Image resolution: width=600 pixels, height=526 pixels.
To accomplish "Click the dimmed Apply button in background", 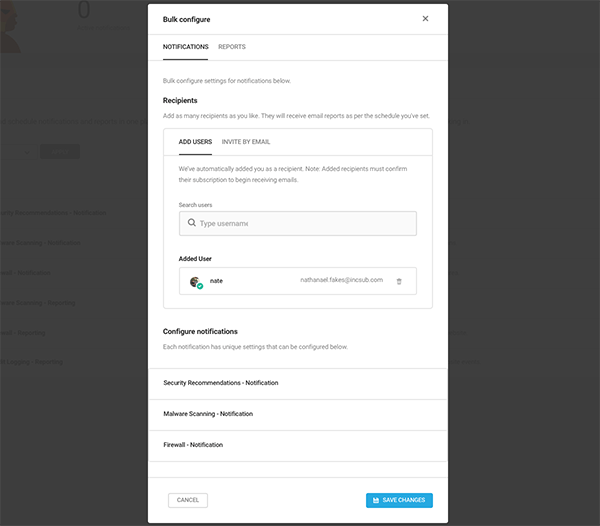I will 60,152.
